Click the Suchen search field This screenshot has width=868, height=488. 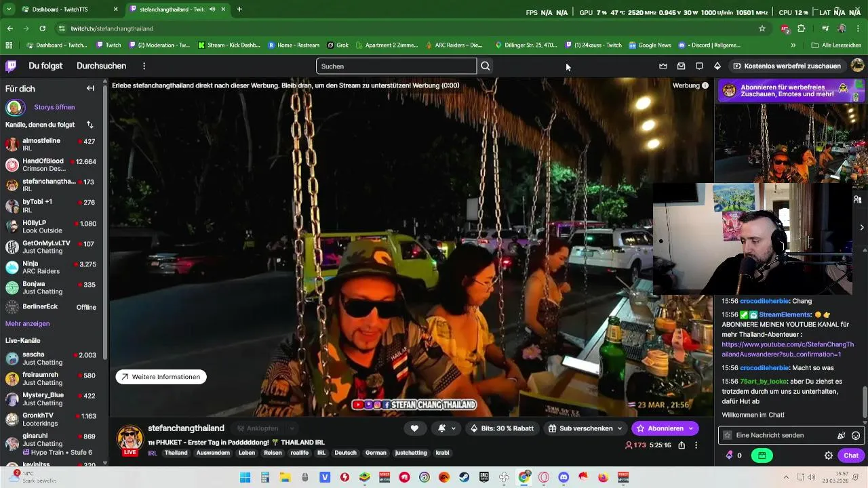[396, 66]
